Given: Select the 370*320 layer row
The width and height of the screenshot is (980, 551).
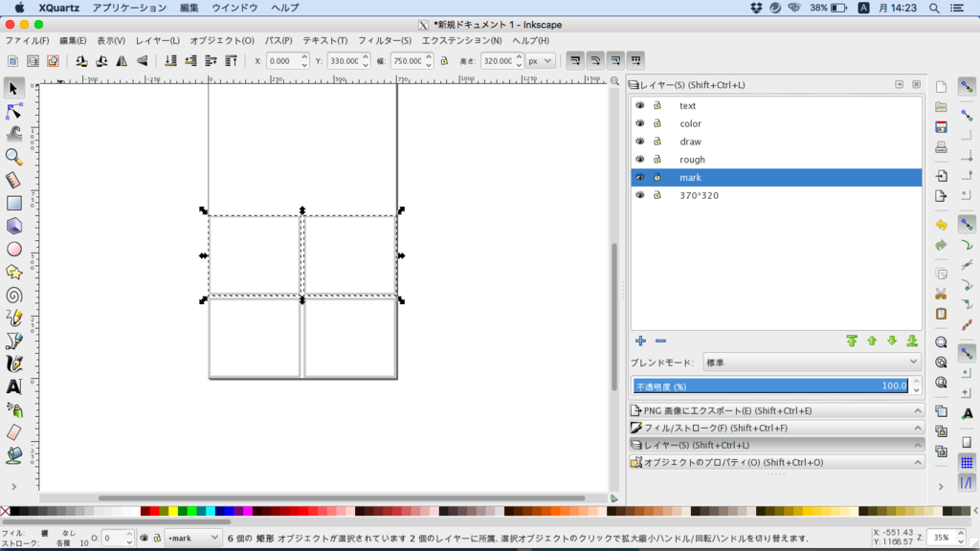Looking at the screenshot, I should [776, 195].
